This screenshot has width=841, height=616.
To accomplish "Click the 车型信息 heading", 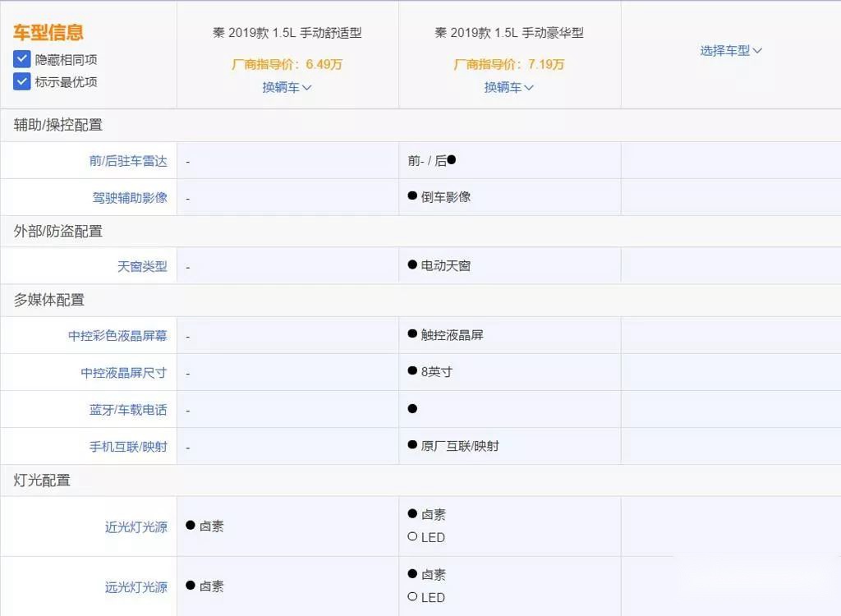I will tap(48, 32).
